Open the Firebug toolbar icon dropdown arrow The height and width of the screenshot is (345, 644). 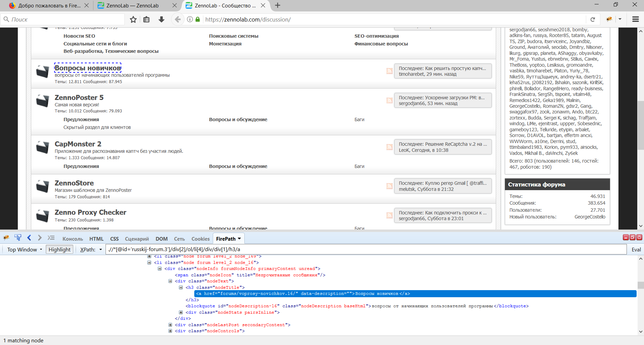coord(620,19)
